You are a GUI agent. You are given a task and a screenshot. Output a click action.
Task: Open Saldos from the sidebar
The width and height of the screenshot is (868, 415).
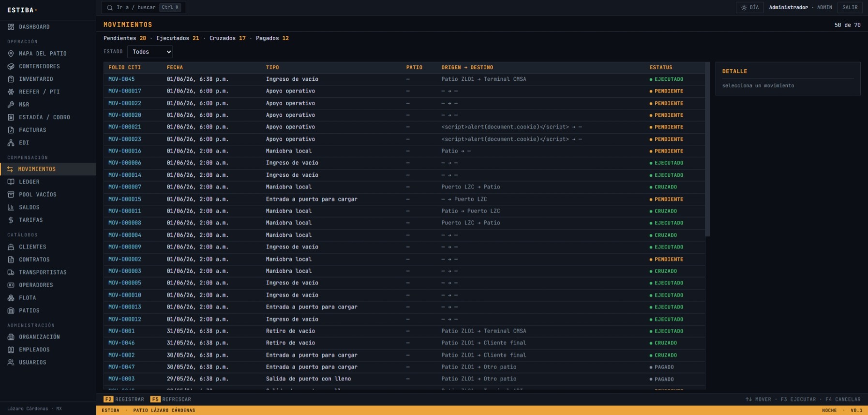point(48,207)
